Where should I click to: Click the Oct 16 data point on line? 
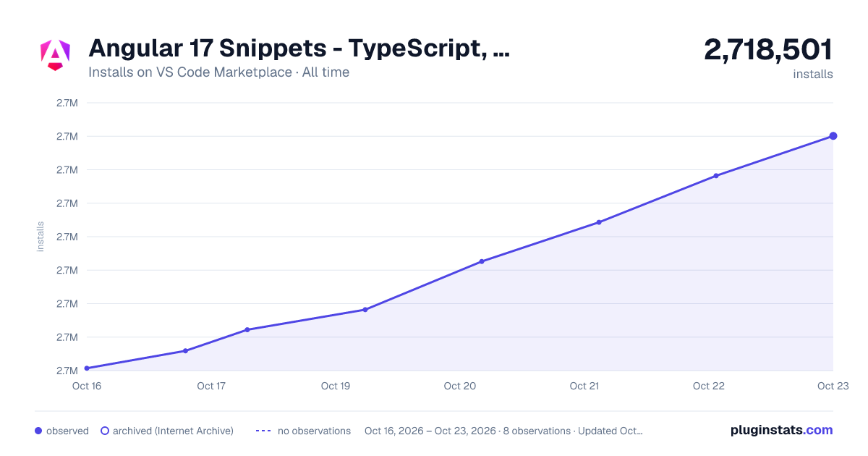[87, 368]
